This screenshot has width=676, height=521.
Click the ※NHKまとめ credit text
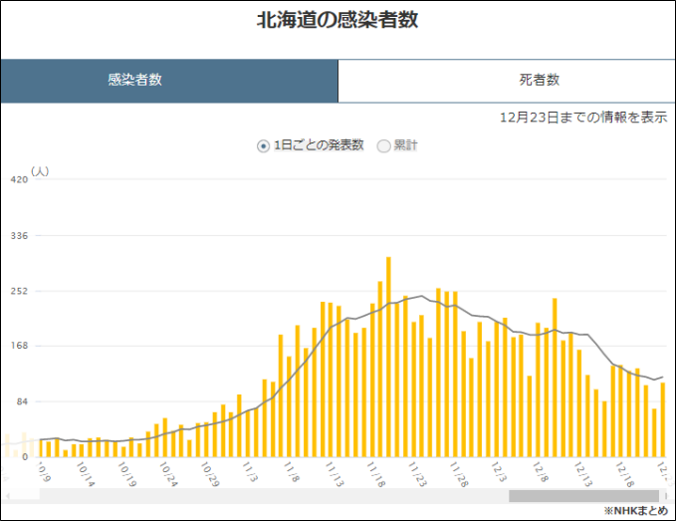tap(635, 511)
